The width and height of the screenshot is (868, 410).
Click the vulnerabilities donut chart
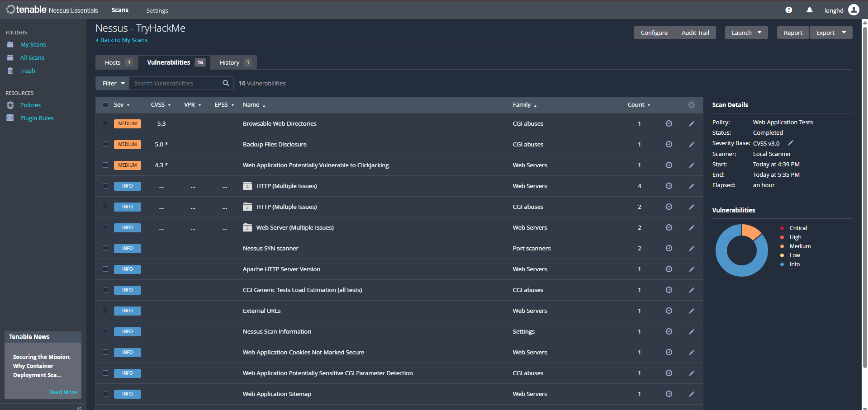pyautogui.click(x=741, y=250)
